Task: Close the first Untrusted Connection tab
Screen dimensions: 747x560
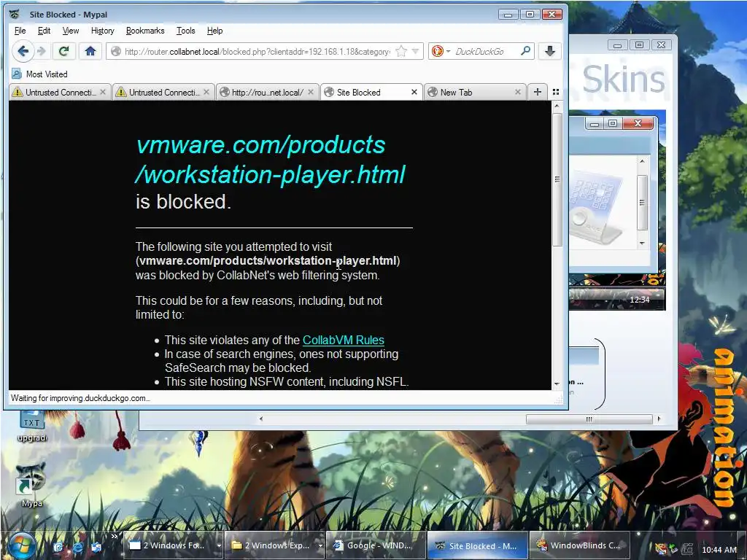Action: (x=102, y=92)
